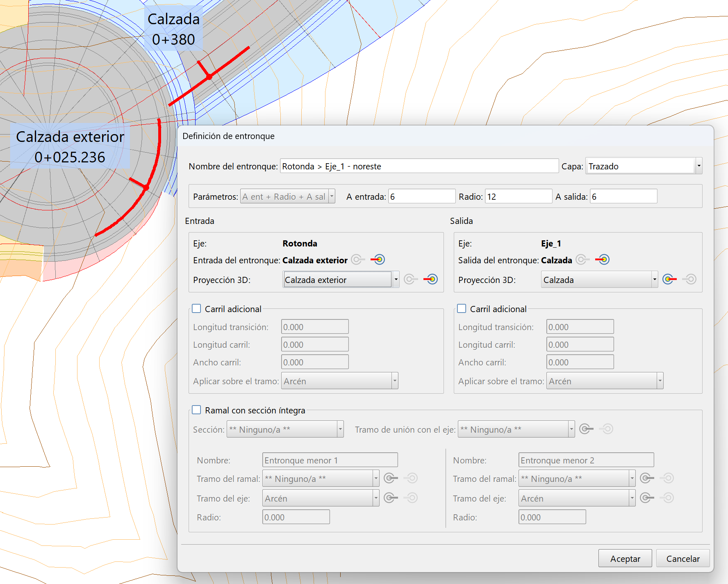Click colored target icon beside Entrada del entronque

[x=378, y=260]
